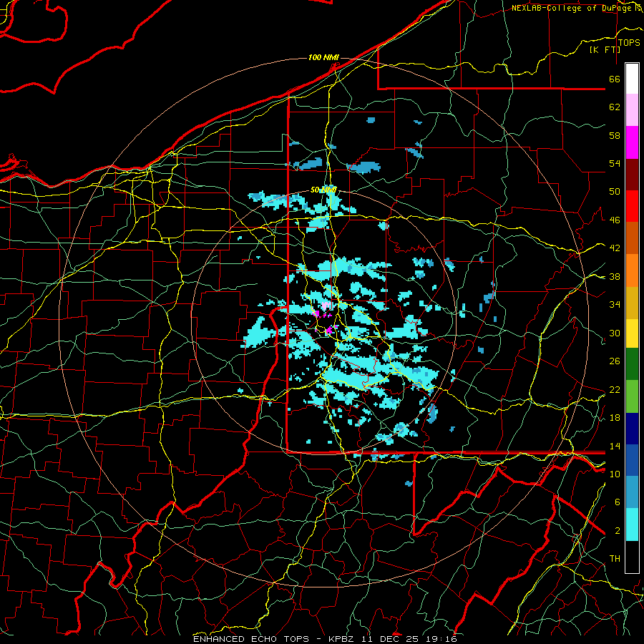Click the legend value "30"
Screen dimensions: 644x644
point(615,333)
